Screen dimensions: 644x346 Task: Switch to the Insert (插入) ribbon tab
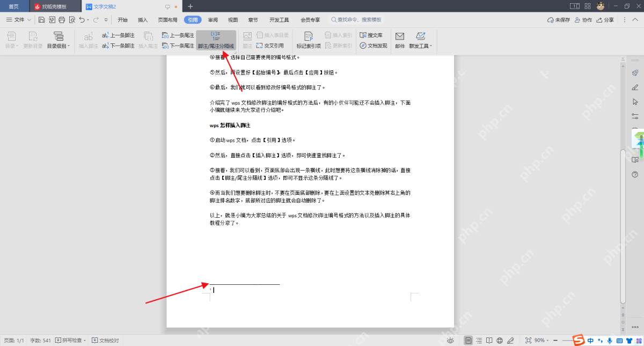click(143, 20)
